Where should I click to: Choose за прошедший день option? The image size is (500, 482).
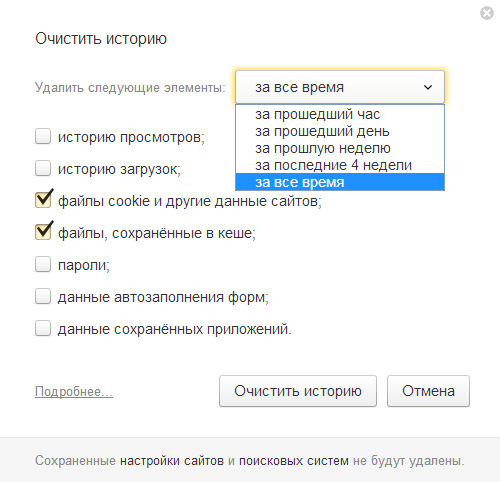[340, 131]
